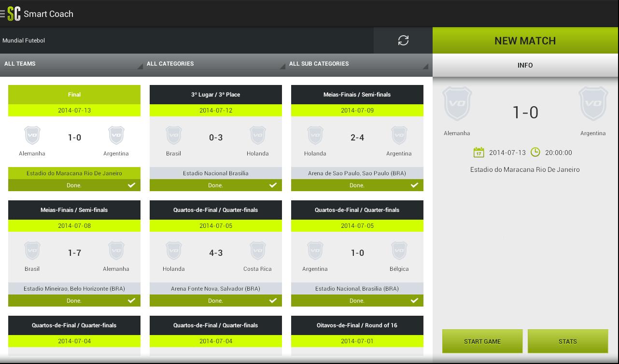
Task: Open the hamburger menu icon
Action: pyautogui.click(x=4, y=14)
